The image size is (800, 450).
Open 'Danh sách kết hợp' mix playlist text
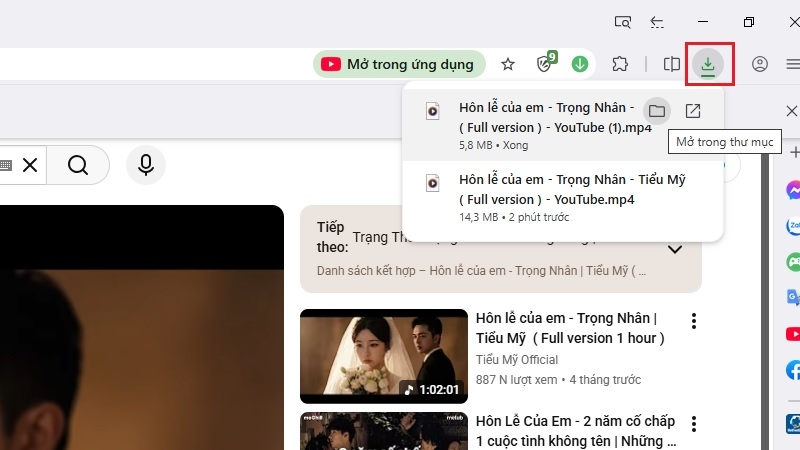click(x=481, y=270)
